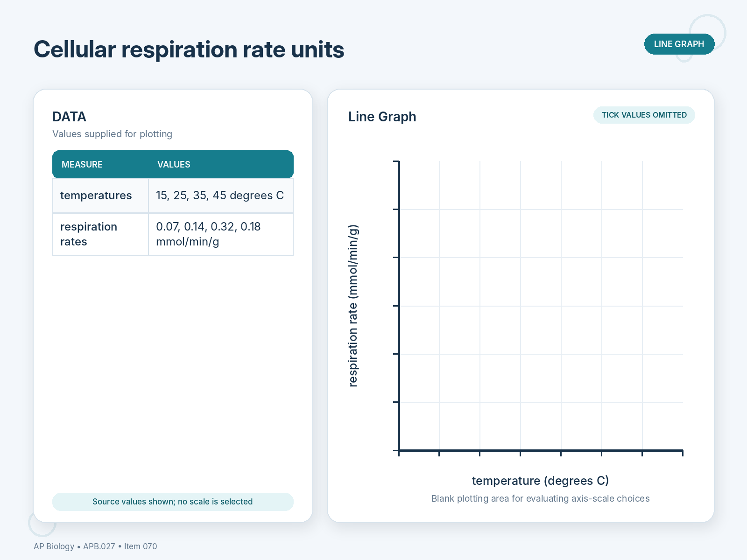Click 'Source values shown; no scale is selected' note
Viewport: 747px width, 560px height.
click(173, 502)
